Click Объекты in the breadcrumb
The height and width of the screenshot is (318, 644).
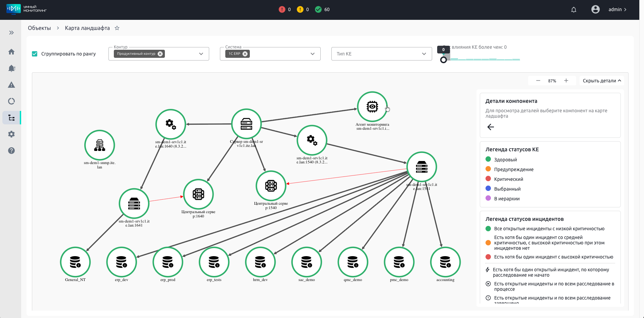click(x=39, y=28)
